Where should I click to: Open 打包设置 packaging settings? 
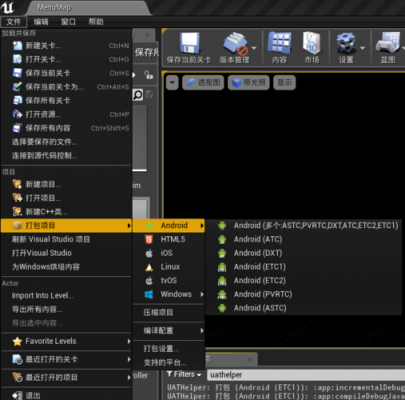point(169,349)
